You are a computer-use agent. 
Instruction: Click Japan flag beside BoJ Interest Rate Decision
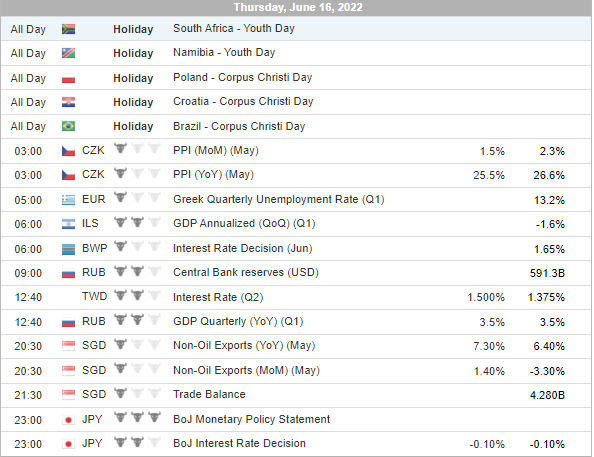pos(68,444)
